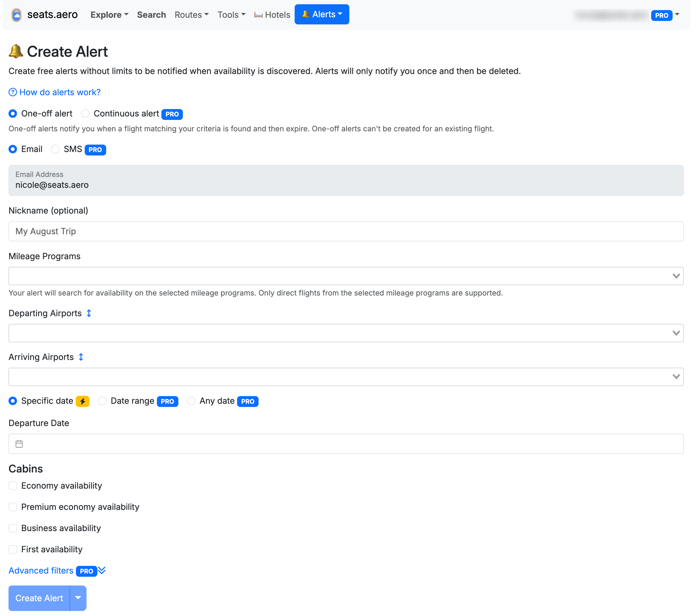The width and height of the screenshot is (696, 616).
Task: Select the One-off alert radio button
Action: pyautogui.click(x=13, y=114)
